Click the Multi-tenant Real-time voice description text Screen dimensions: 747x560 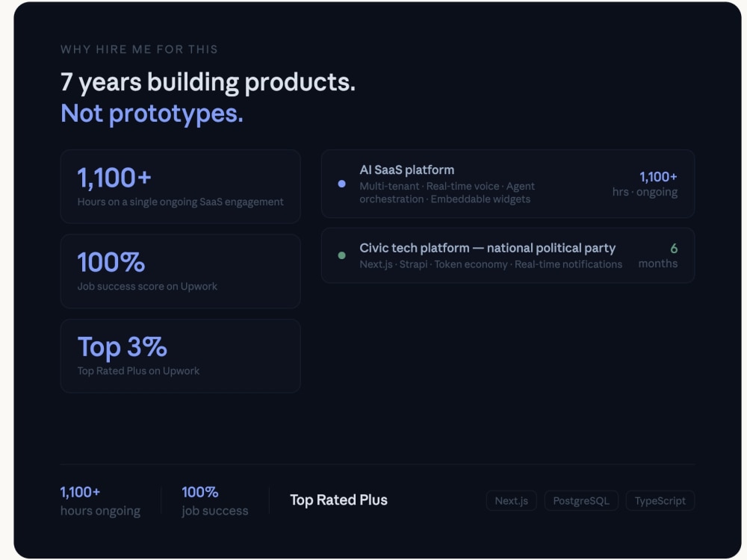447,193
